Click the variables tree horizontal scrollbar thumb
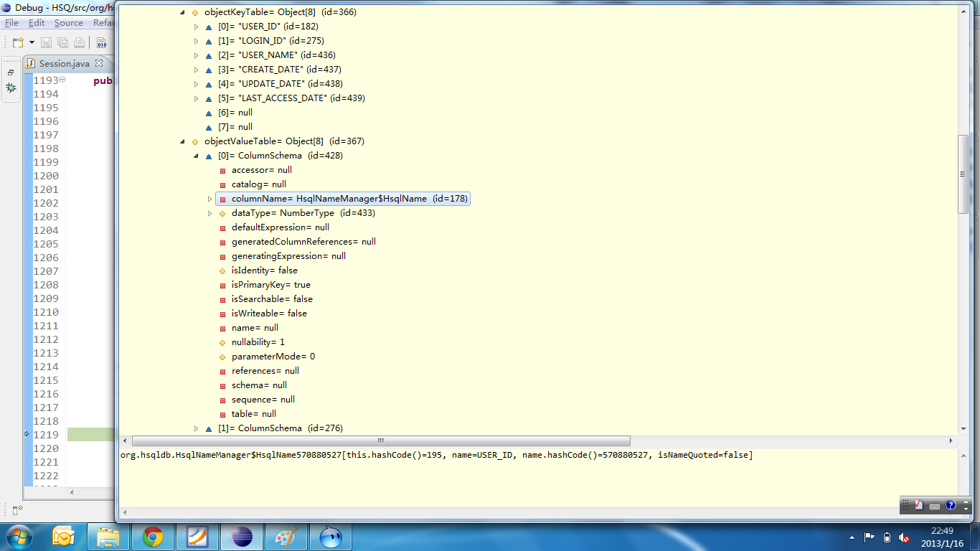The image size is (980, 551). pyautogui.click(x=381, y=441)
